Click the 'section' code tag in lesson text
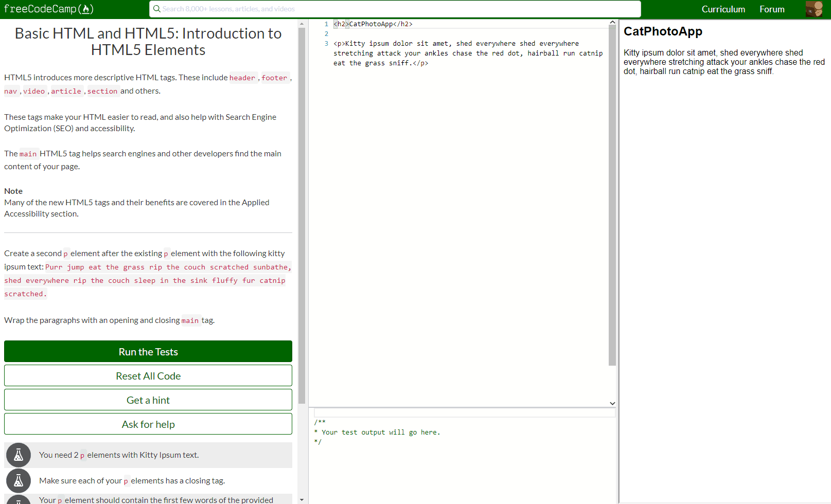This screenshot has height=504, width=831. pyautogui.click(x=102, y=91)
